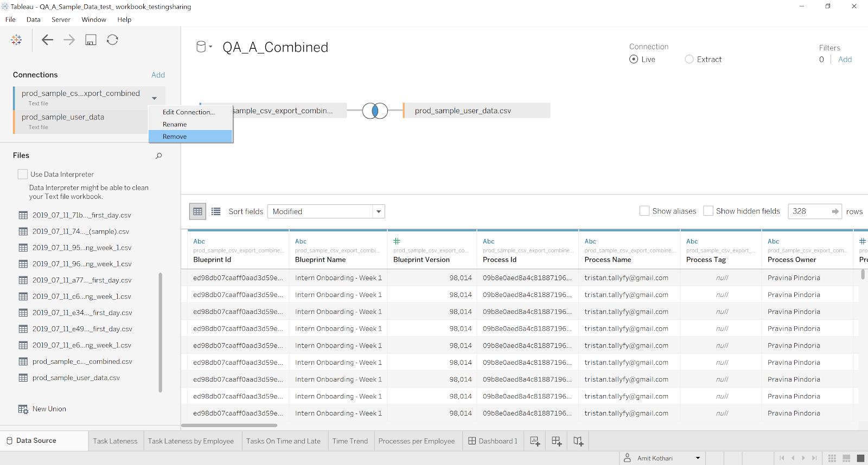Click the New Union icon
This screenshot has width=868, height=465.
[23, 409]
